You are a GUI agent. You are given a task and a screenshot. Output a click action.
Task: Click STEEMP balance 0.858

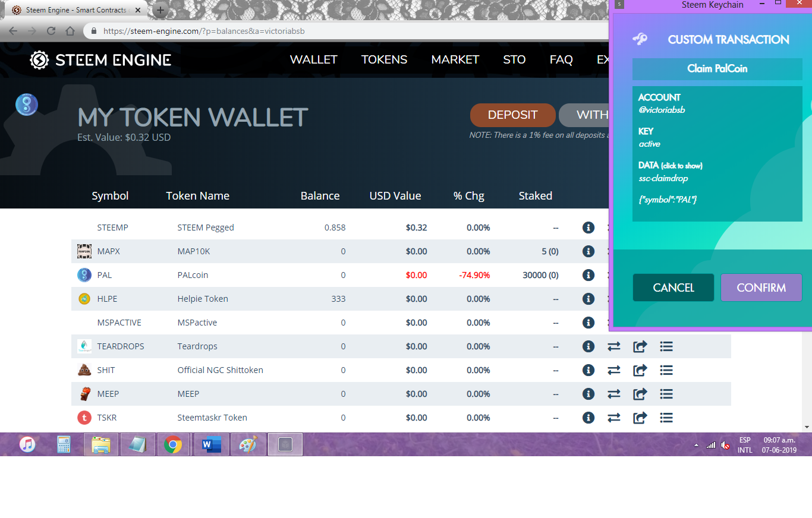click(335, 228)
